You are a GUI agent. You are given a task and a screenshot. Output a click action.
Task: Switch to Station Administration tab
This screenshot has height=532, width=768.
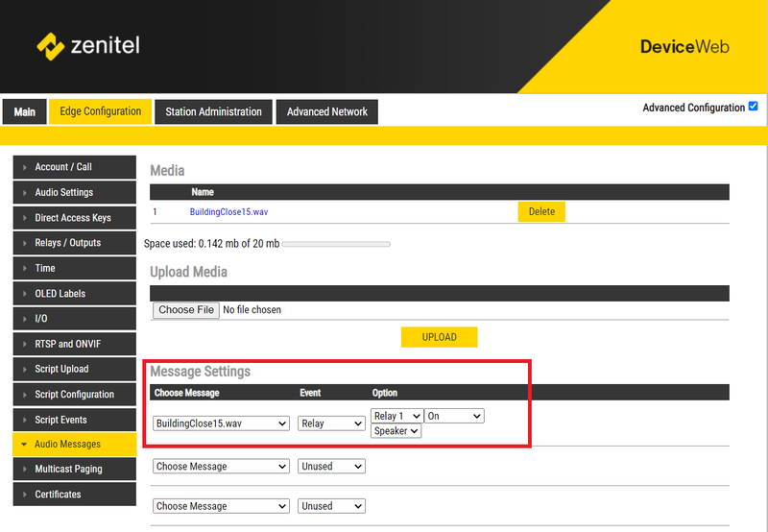tap(213, 111)
